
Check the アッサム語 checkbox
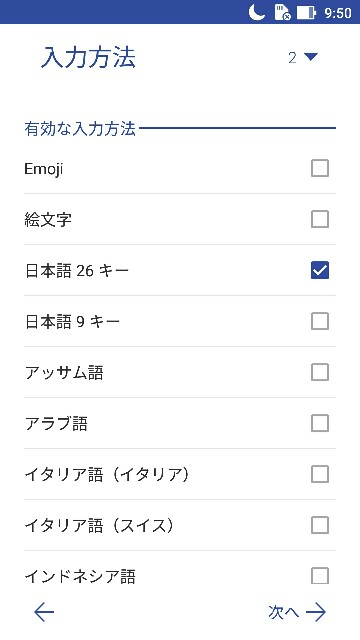tap(320, 372)
